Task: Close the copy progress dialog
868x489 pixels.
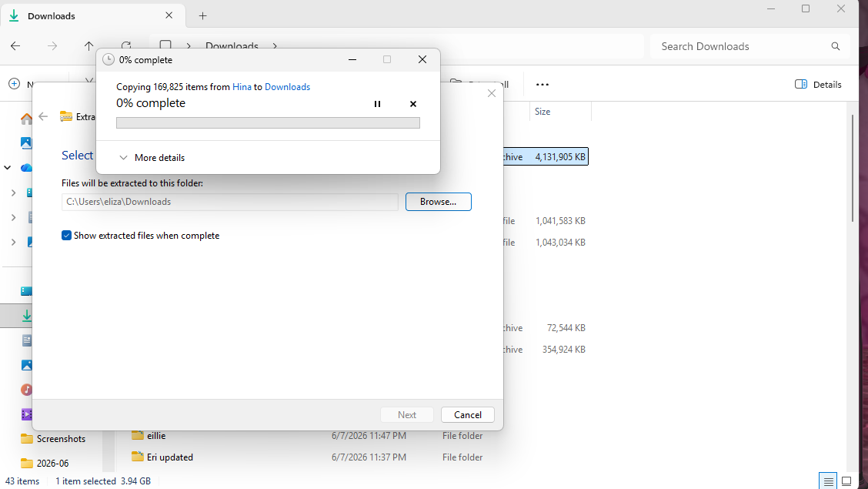Action: (422, 59)
